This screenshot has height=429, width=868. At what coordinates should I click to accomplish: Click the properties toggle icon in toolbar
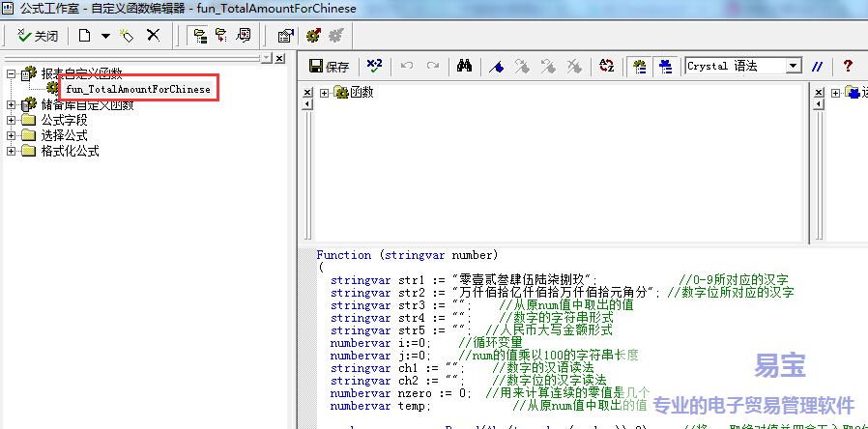tap(285, 36)
